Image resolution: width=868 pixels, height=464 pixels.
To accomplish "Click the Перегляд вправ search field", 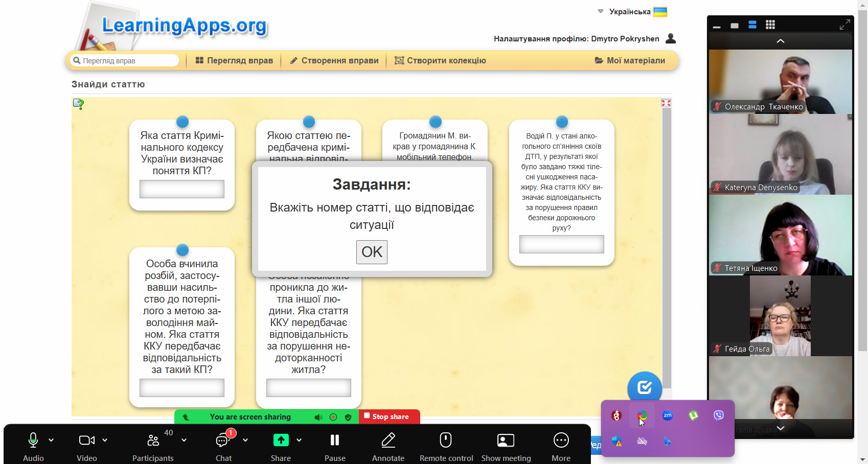I will pyautogui.click(x=126, y=61).
